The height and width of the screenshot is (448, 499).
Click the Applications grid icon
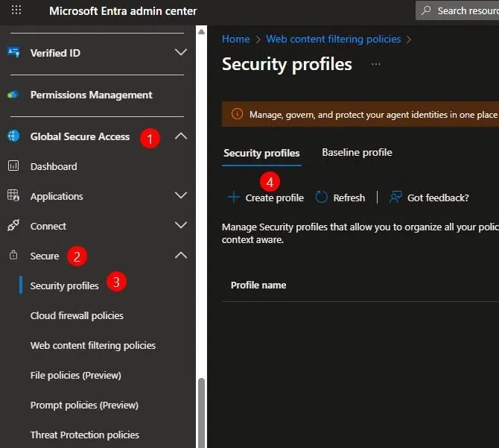(13, 195)
